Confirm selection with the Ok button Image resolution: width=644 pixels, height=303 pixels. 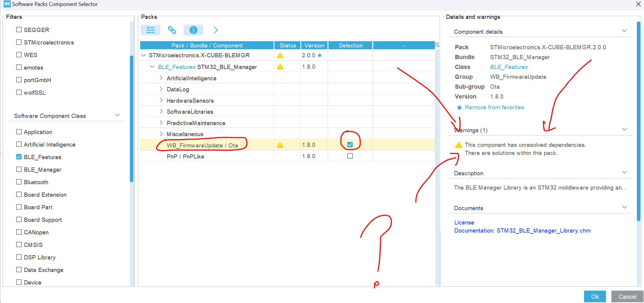595,296
